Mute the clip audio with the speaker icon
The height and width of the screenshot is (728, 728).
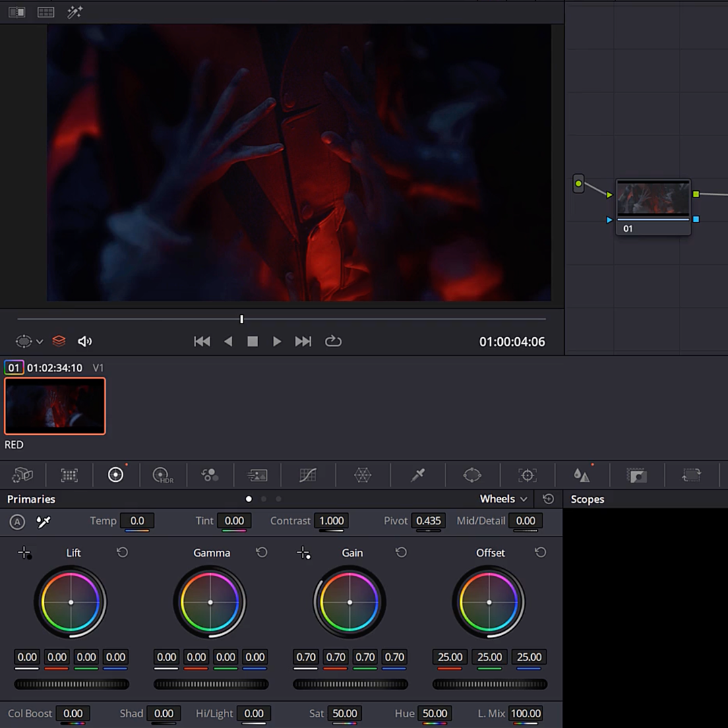coord(85,341)
